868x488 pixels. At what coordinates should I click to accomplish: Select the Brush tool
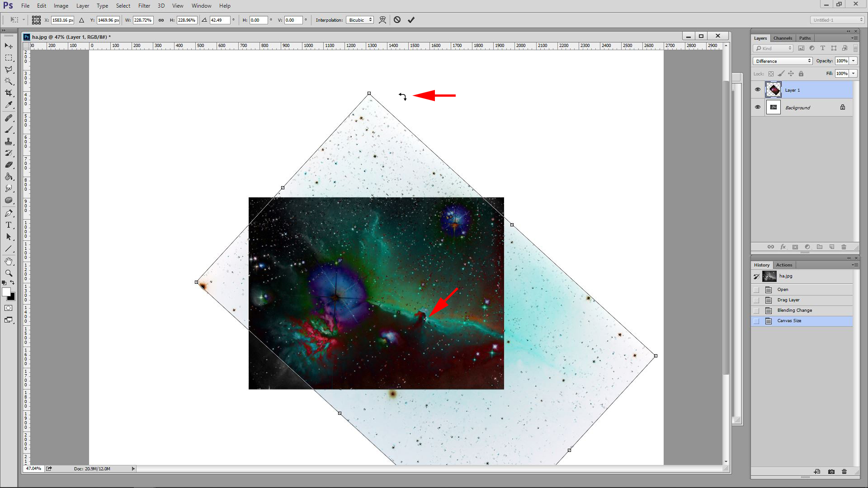[9, 130]
